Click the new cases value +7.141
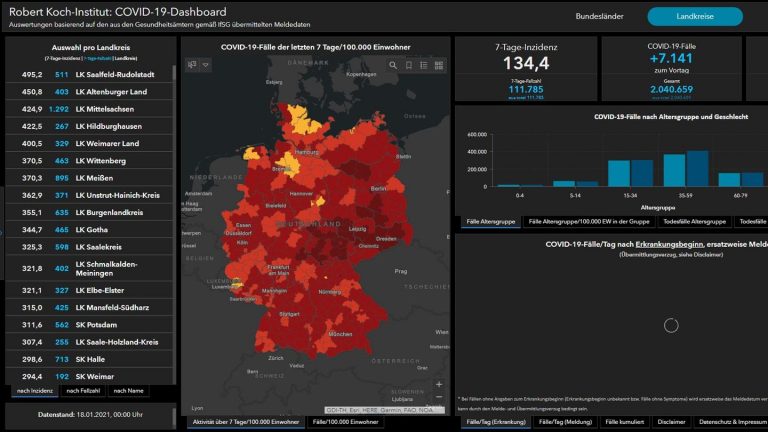768x432 pixels. click(x=671, y=58)
